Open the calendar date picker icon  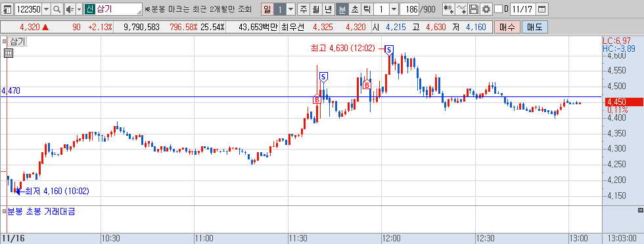[541, 9]
